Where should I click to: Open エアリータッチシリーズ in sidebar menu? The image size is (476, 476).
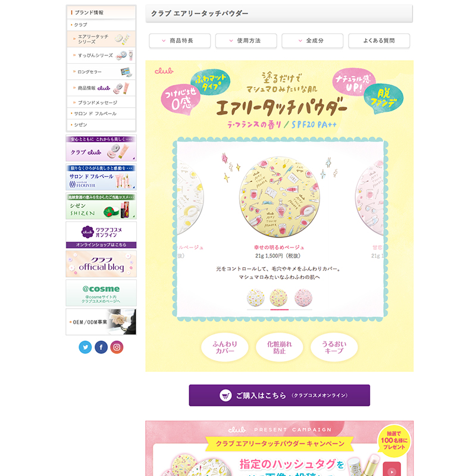[101, 39]
